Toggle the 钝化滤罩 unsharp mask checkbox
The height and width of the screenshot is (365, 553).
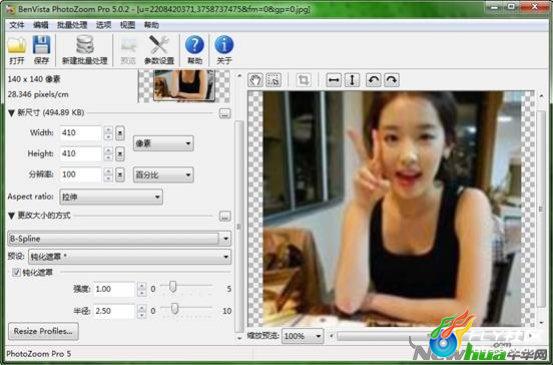pyautogui.click(x=16, y=272)
